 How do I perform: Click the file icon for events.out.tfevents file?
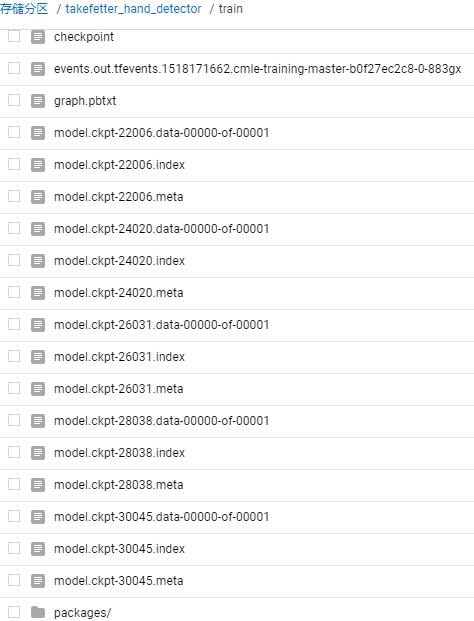click(38, 69)
